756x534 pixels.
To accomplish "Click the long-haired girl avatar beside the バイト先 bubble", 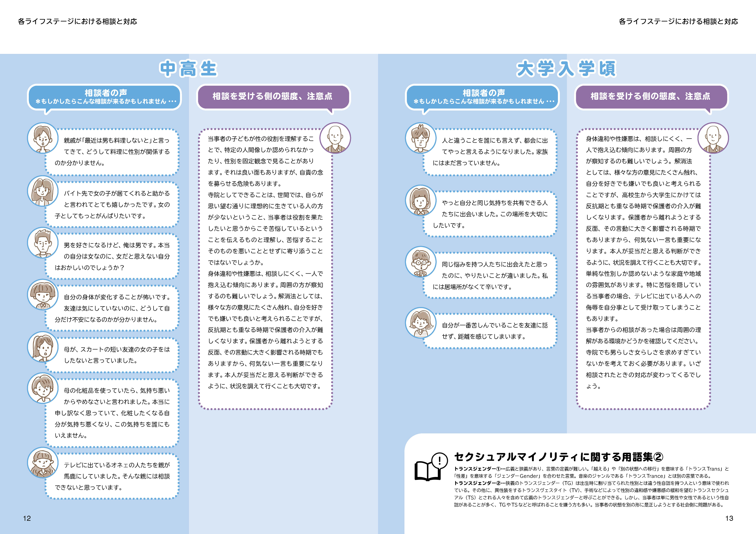I will pyautogui.click(x=43, y=191).
